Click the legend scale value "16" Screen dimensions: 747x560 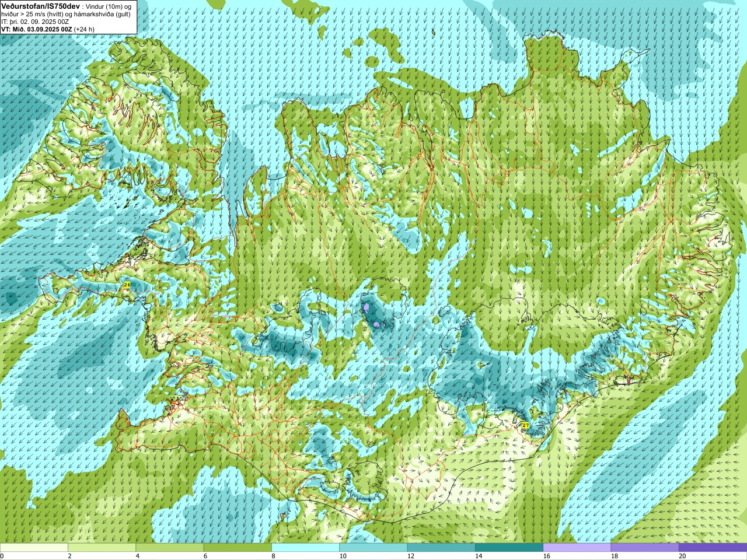pyautogui.click(x=546, y=556)
